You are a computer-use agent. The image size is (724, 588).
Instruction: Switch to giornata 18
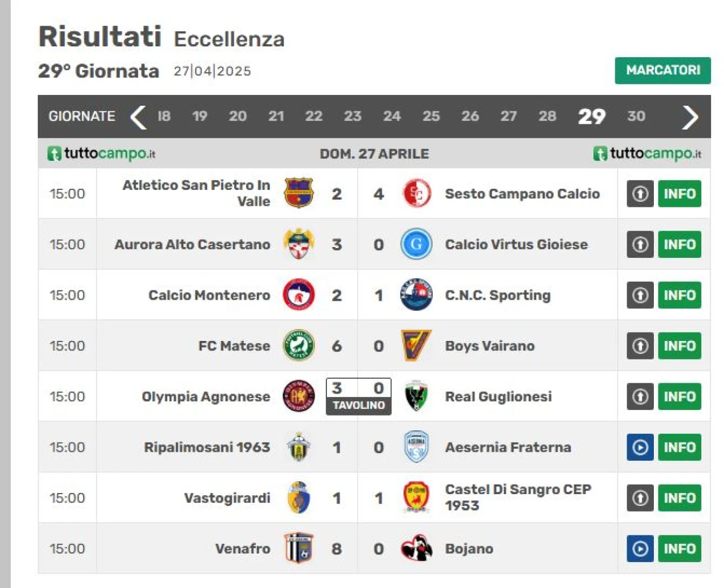pos(164,116)
